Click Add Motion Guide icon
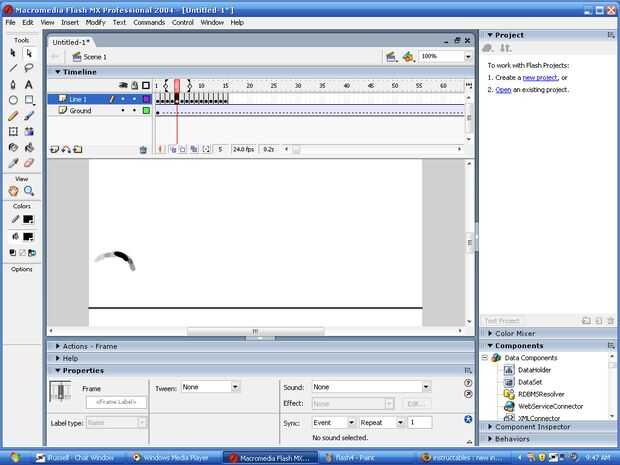This screenshot has width=620, height=465. click(x=66, y=149)
